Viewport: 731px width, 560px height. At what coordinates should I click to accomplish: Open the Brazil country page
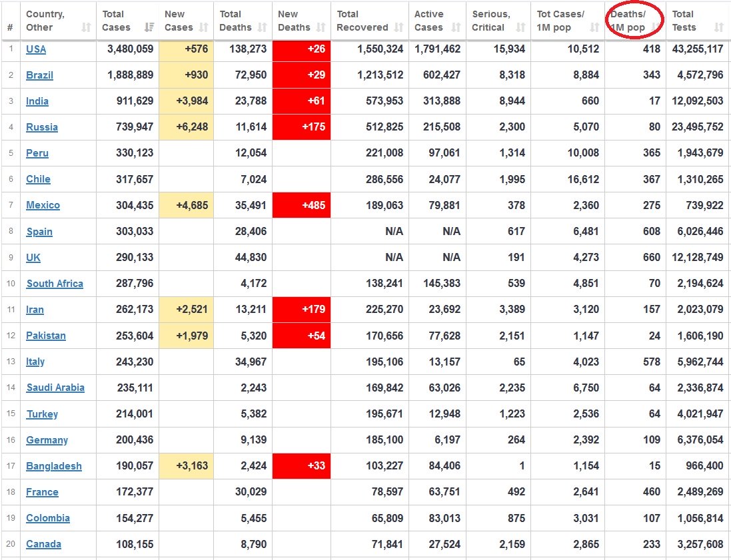click(39, 75)
